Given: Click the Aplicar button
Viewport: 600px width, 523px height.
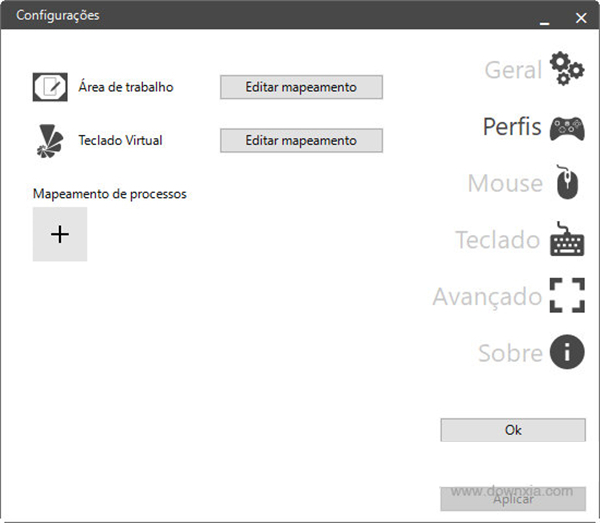Looking at the screenshot, I should [x=512, y=498].
